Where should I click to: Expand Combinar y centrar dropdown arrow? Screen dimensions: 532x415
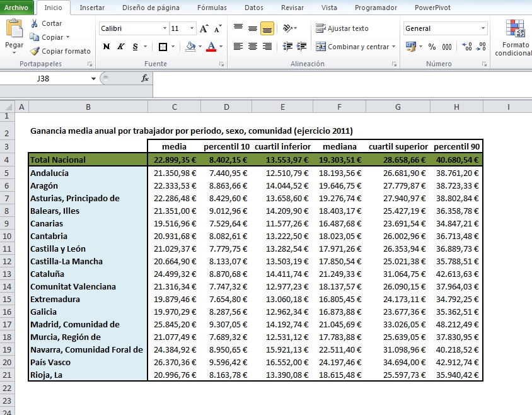393,47
